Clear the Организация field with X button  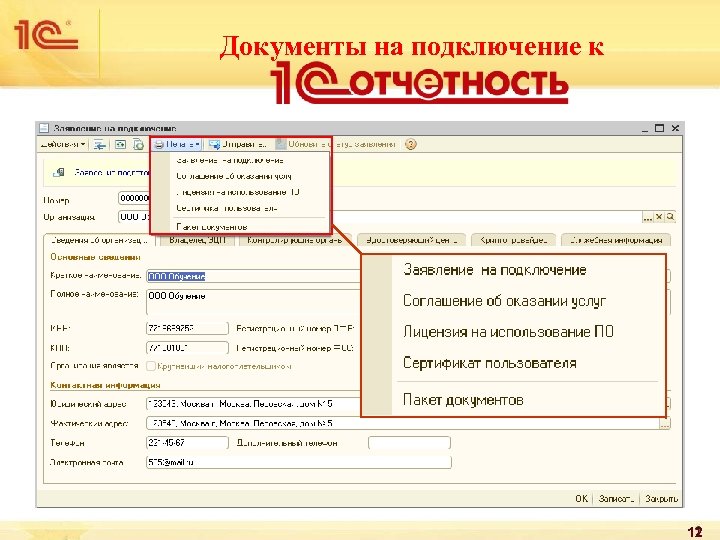click(x=659, y=217)
